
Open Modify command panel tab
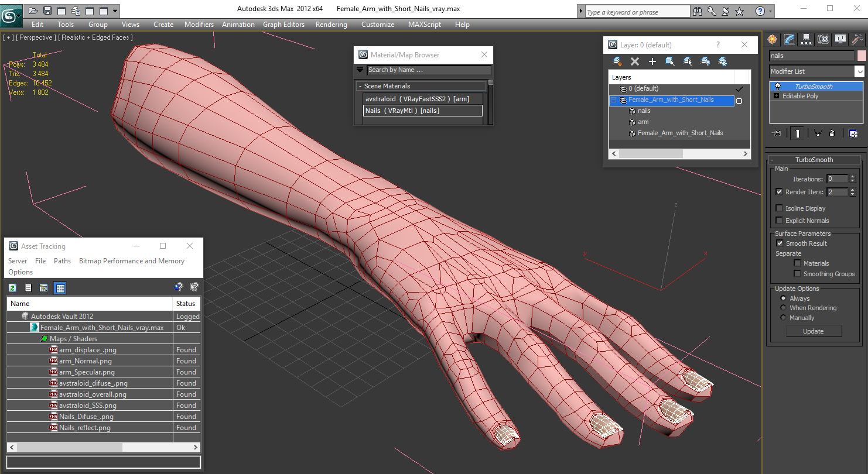pyautogui.click(x=790, y=39)
